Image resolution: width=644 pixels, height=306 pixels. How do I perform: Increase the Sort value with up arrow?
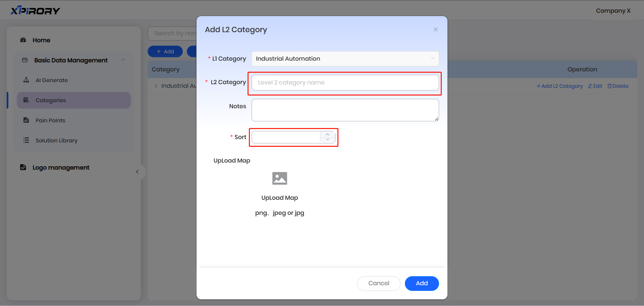click(327, 134)
